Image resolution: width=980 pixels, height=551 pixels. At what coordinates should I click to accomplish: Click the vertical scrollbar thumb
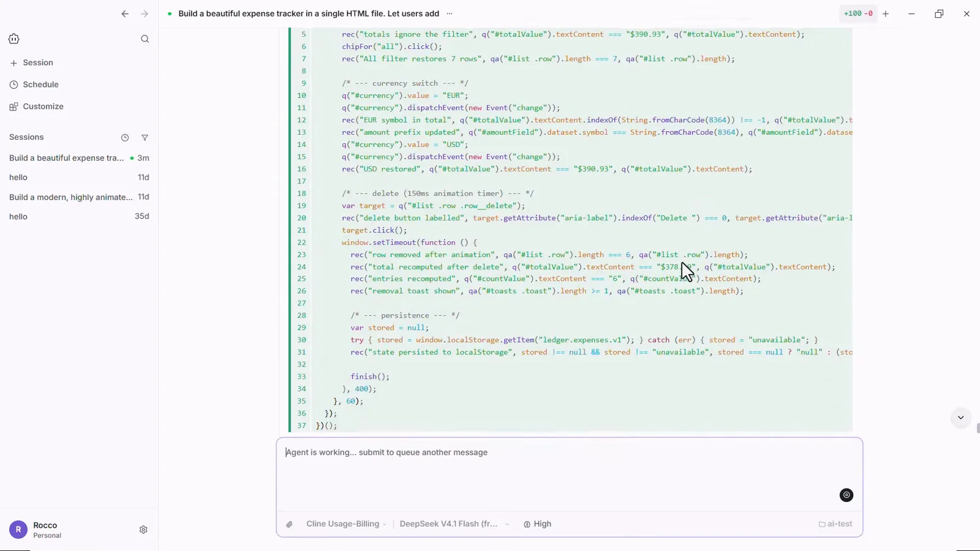(x=978, y=428)
